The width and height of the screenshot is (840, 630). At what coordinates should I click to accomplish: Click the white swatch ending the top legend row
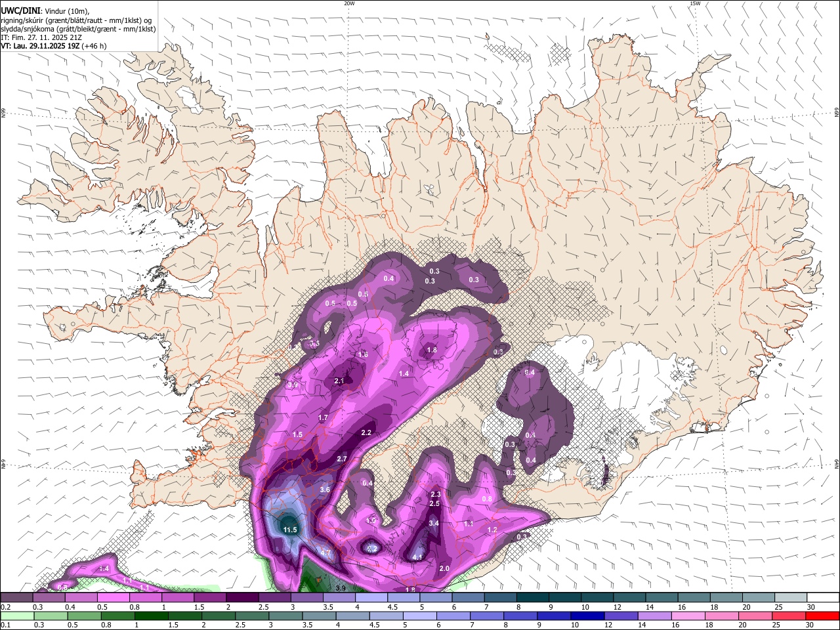tap(823, 597)
